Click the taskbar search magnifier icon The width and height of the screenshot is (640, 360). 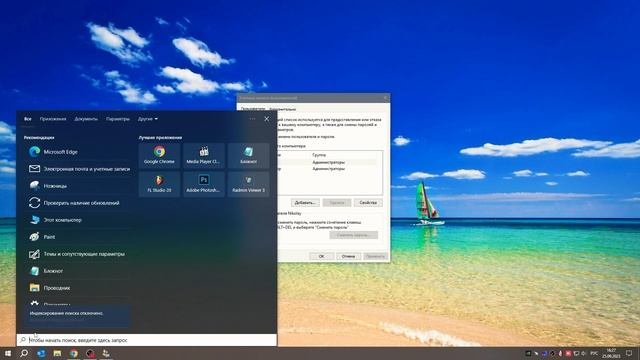(x=24, y=353)
